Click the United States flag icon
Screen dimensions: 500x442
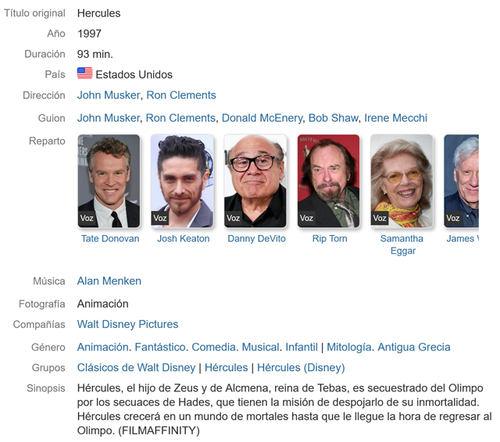85,73
